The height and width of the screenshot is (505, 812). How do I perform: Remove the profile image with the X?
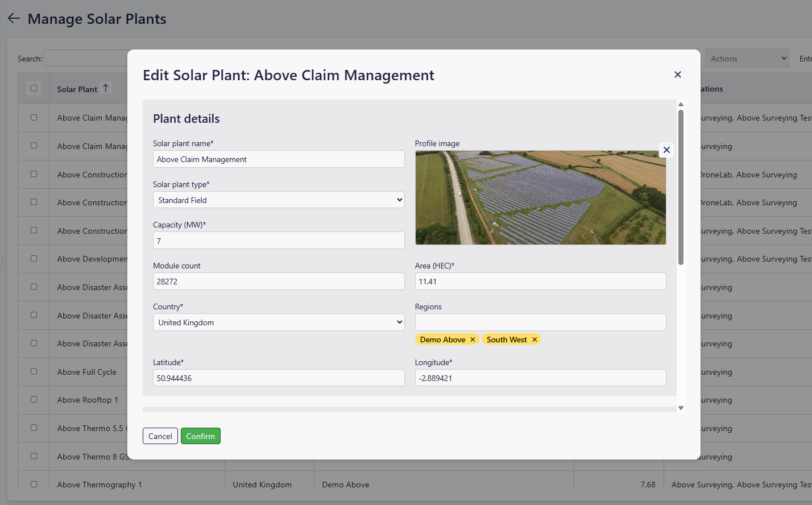[666, 150]
